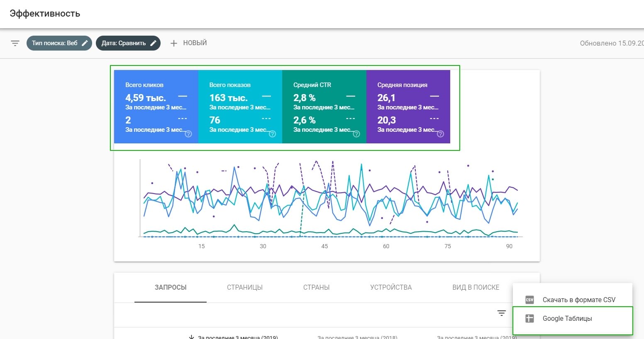Toggle the Всего кликов metric card
The width and height of the screenshot is (644, 339).
[x=156, y=107]
